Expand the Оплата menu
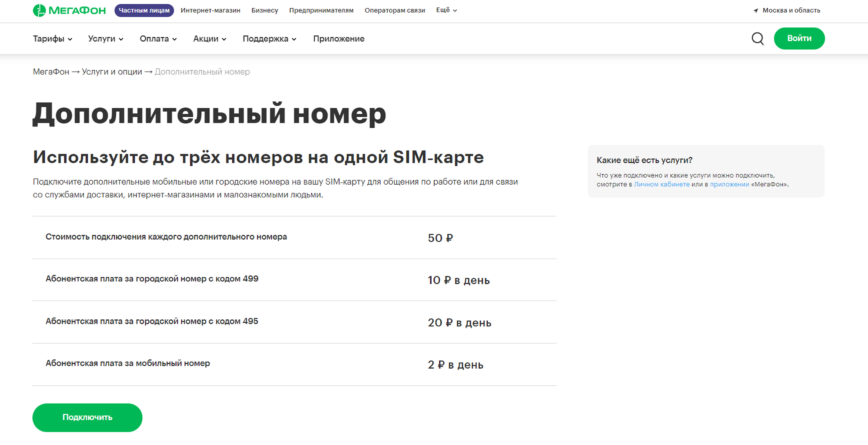 [158, 39]
